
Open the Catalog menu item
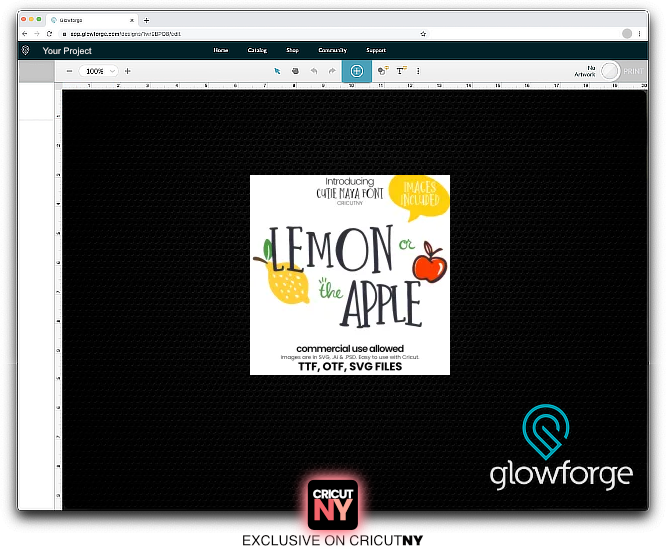[257, 50]
